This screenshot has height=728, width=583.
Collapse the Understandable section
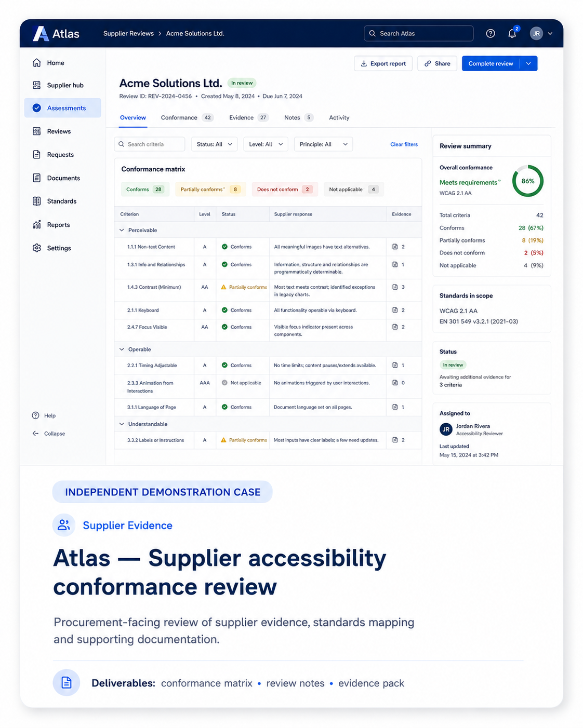click(122, 424)
